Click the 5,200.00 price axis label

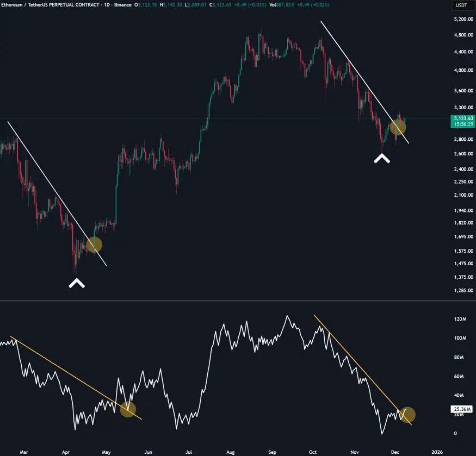click(463, 19)
